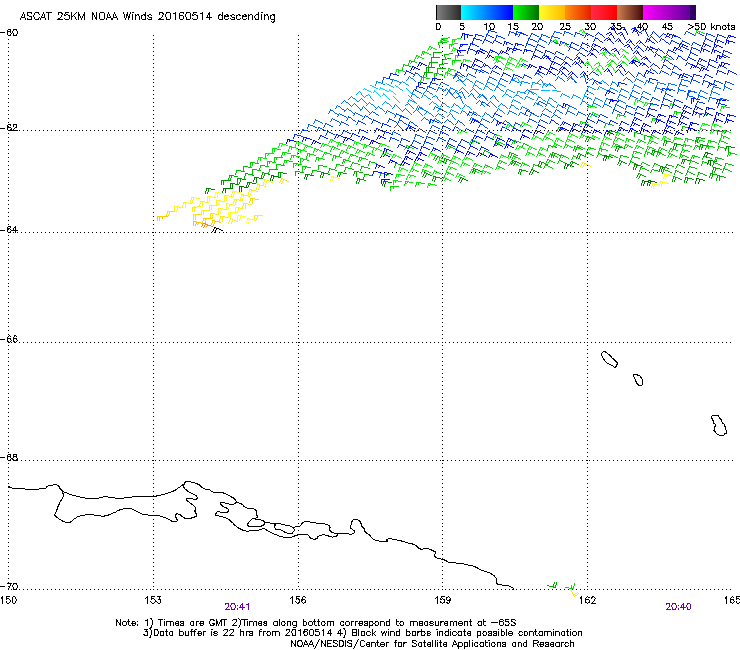Click longitude label 159
Image resolution: width=740 pixels, height=650 pixels.
[x=443, y=599]
